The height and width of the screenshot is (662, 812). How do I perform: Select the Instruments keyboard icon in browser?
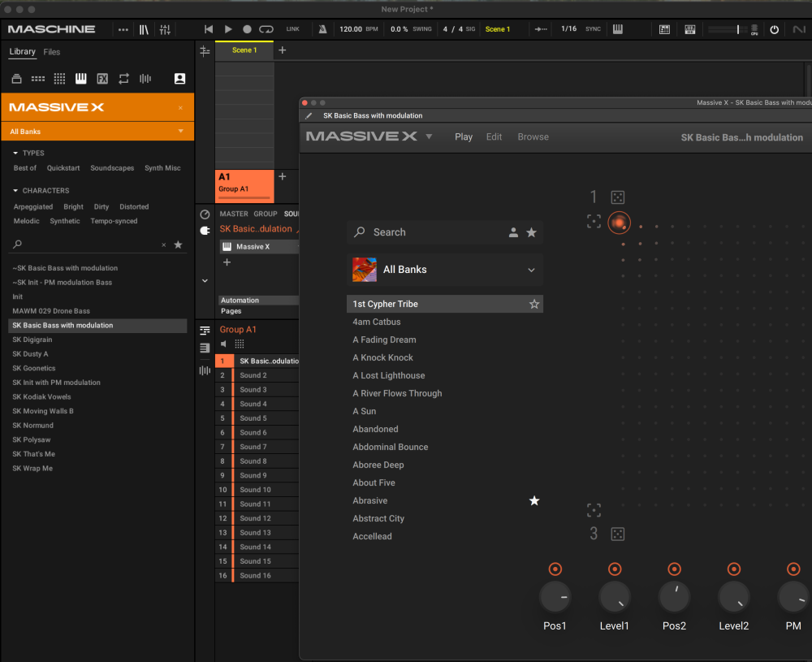tap(80, 79)
